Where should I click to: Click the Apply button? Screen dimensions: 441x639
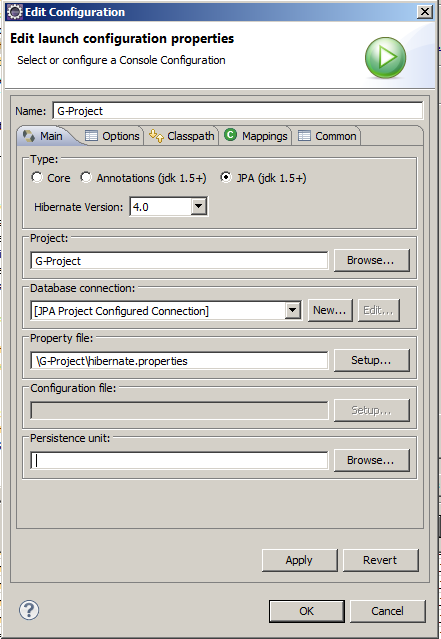click(x=300, y=560)
